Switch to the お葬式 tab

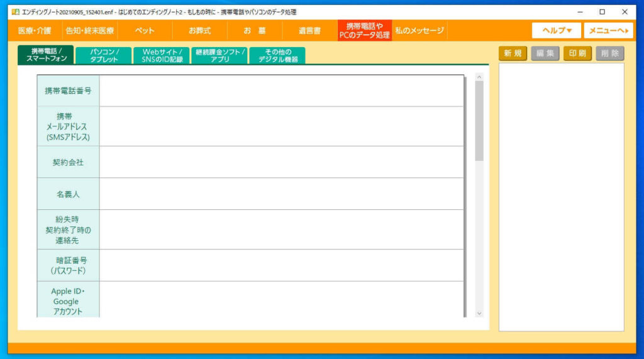(x=199, y=31)
